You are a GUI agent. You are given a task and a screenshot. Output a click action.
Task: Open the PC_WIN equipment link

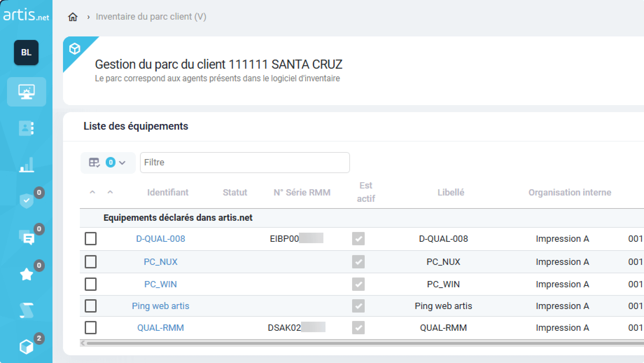(160, 284)
